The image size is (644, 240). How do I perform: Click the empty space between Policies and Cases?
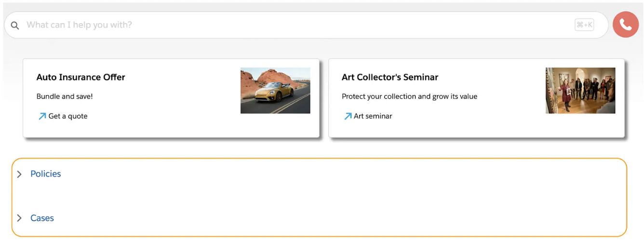318,196
